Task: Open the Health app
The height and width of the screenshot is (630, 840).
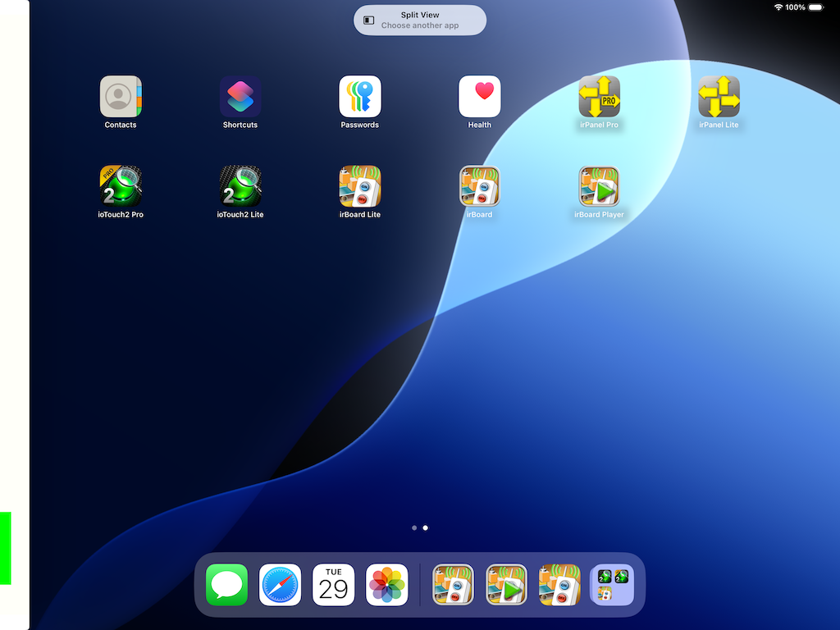Action: 479,97
